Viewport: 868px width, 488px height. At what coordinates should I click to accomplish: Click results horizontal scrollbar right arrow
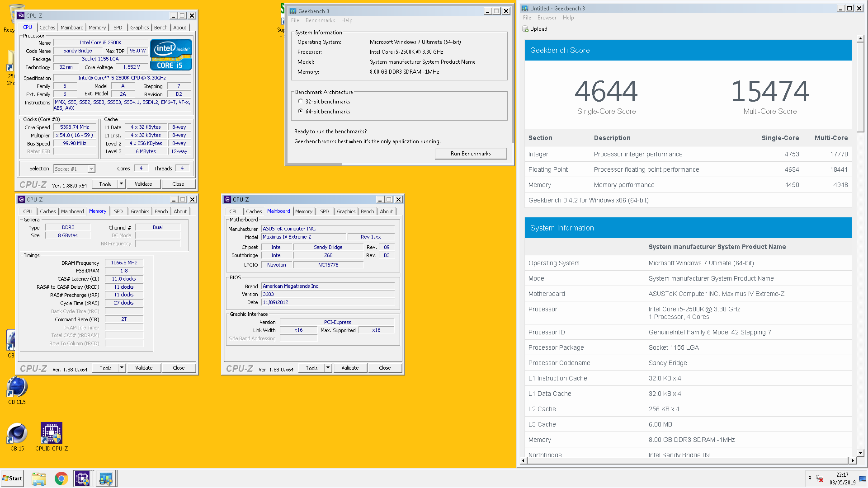pyautogui.click(x=853, y=461)
